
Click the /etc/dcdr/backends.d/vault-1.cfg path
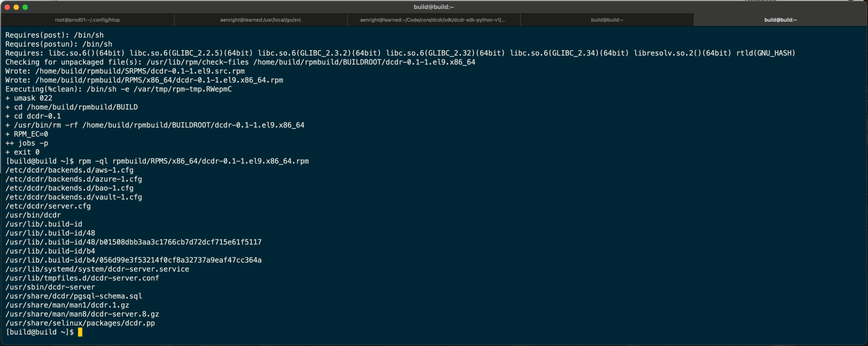(x=74, y=197)
